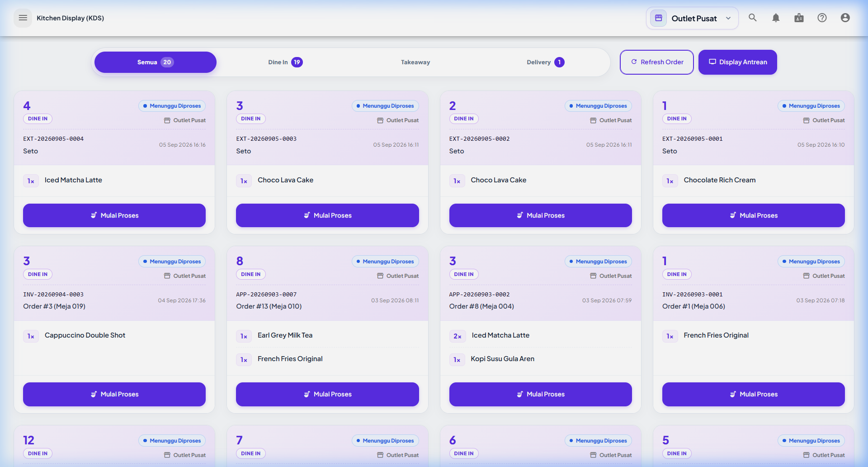Click order ID APP-20260903-0007
The image size is (868, 467).
266,295
